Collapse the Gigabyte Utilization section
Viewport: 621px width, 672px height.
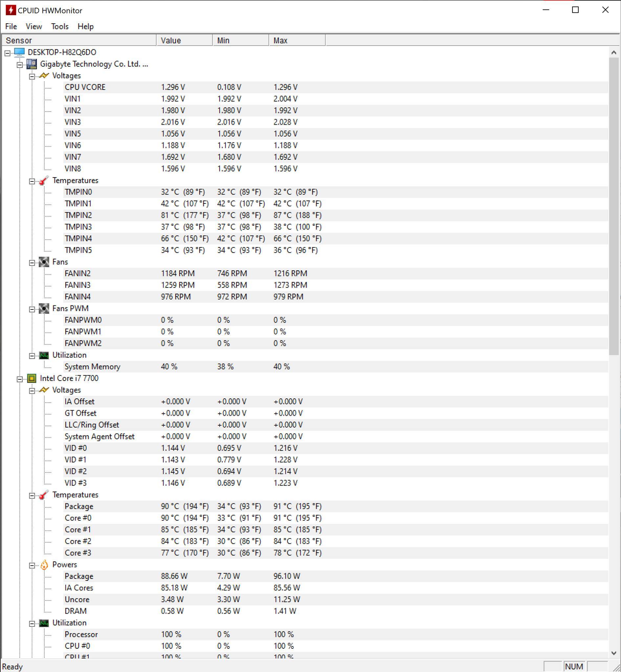click(x=32, y=356)
